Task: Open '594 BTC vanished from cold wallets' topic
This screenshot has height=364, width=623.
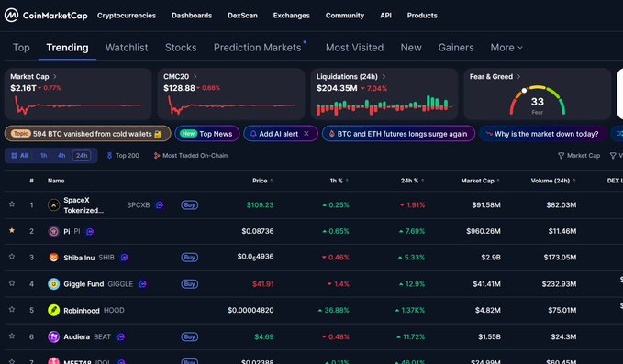Action: [88, 134]
